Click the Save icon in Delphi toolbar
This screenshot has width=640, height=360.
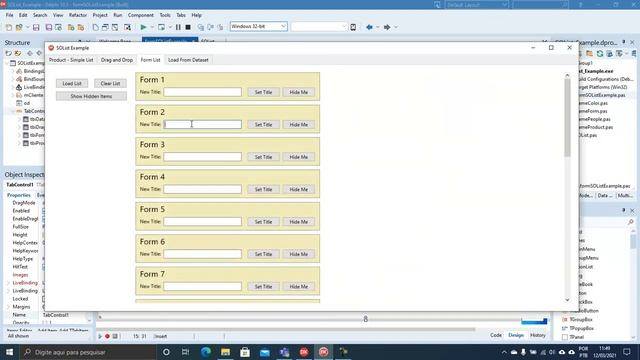point(36,27)
